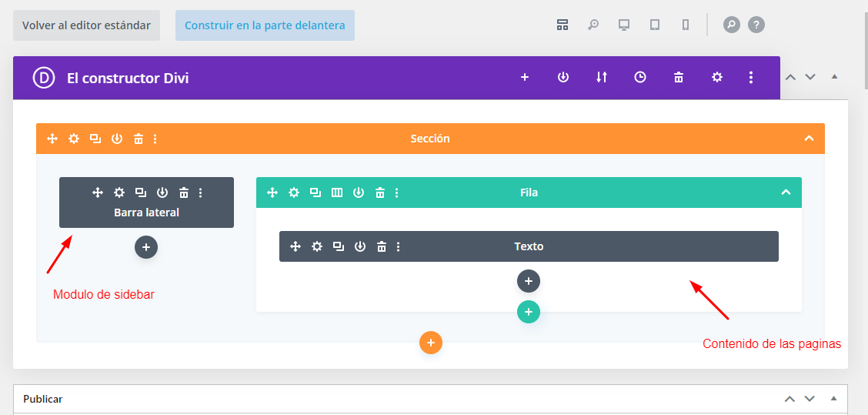This screenshot has height=415, width=868.
Task: Add new row with green plus
Action: (x=529, y=311)
